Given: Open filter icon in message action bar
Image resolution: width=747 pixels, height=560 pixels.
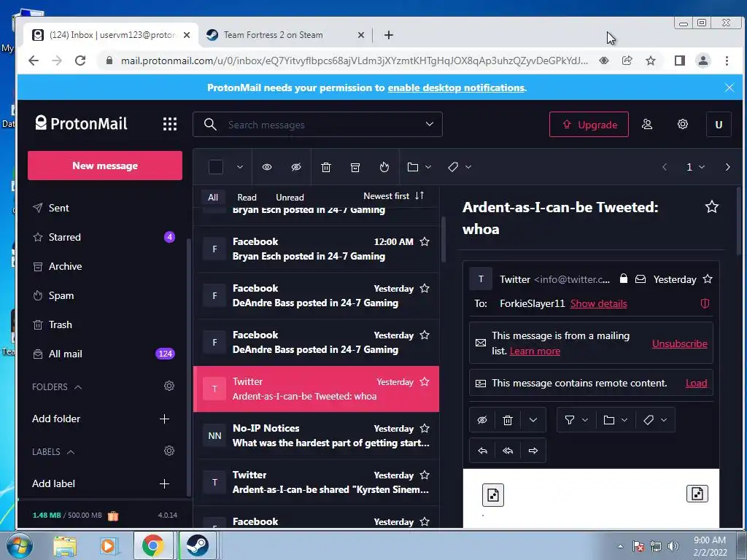Looking at the screenshot, I should 569,420.
